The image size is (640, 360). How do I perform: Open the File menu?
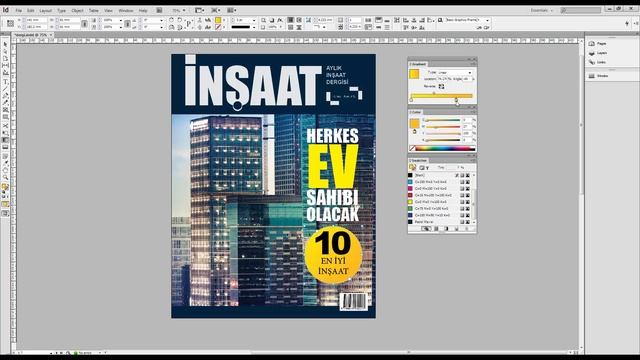(x=18, y=11)
